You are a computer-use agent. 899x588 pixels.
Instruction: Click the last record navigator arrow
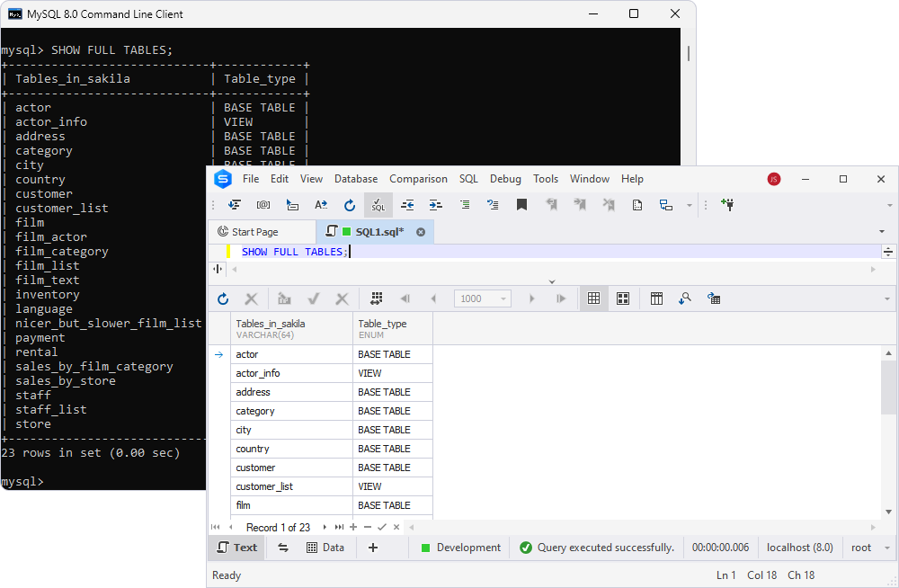(x=339, y=527)
